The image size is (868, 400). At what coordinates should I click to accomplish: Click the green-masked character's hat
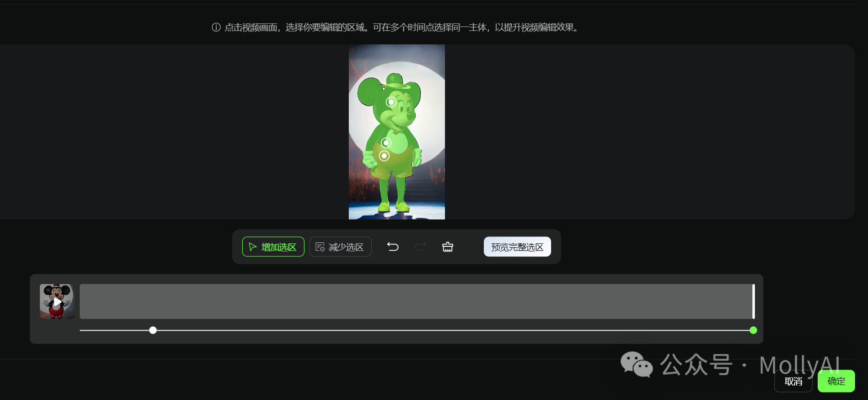pyautogui.click(x=395, y=81)
